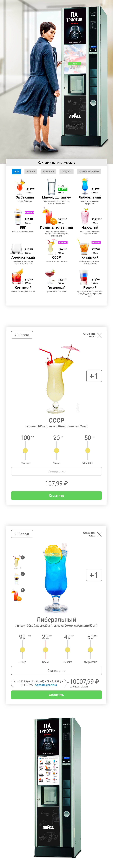Cancel the order on the СССР screen
Screen dimensions: 113x868
(x=99, y=335)
